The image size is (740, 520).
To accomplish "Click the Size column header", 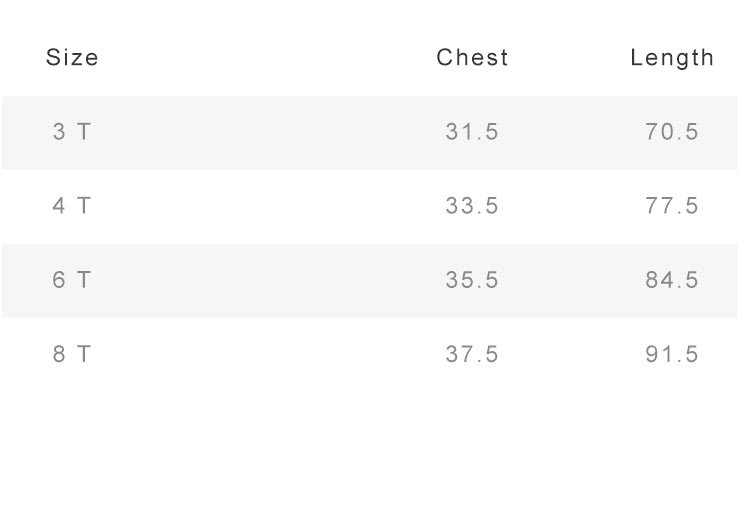I will click(73, 58).
